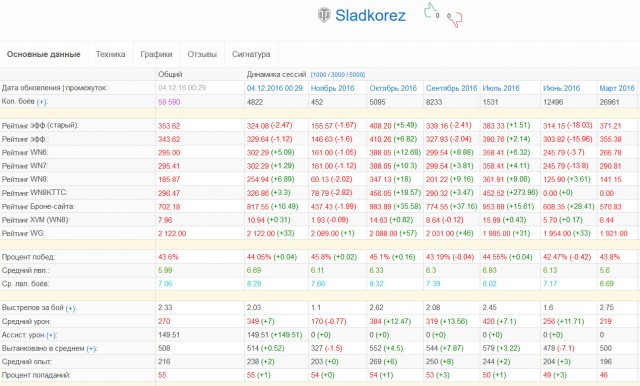The width and height of the screenshot is (640, 386).
Task: Click the Средний лвл. row label
Action: pos(26,271)
